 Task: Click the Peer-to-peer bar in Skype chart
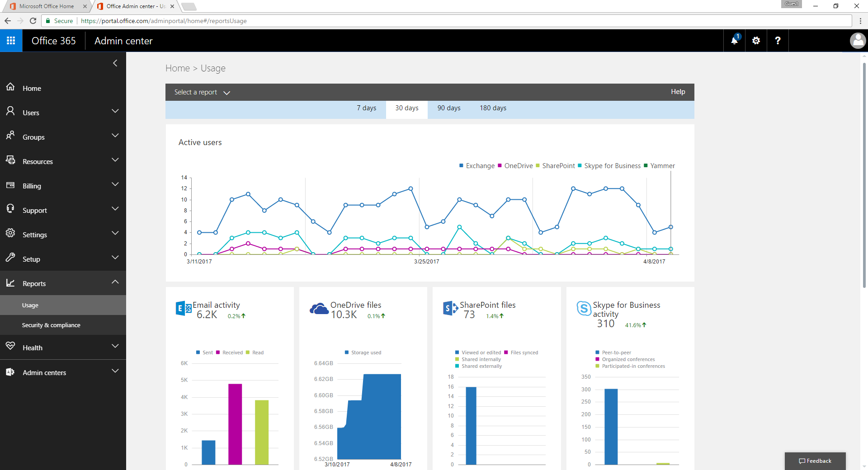[x=611, y=427]
